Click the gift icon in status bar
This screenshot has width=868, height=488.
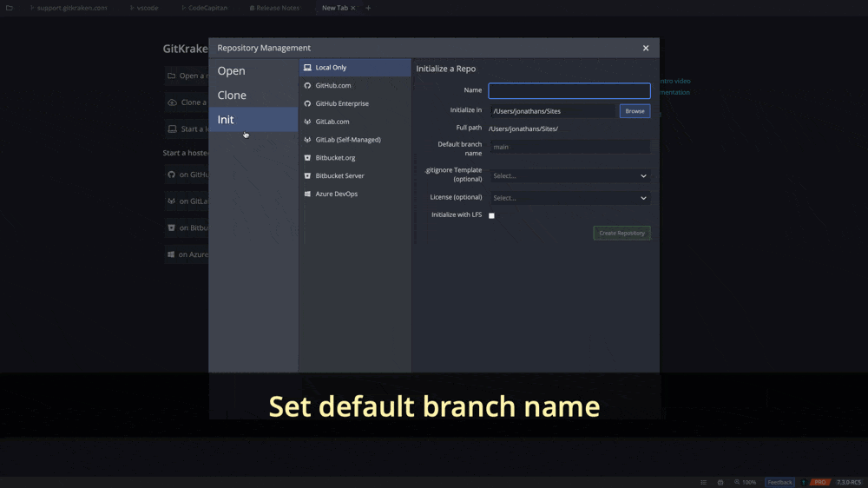(720, 482)
